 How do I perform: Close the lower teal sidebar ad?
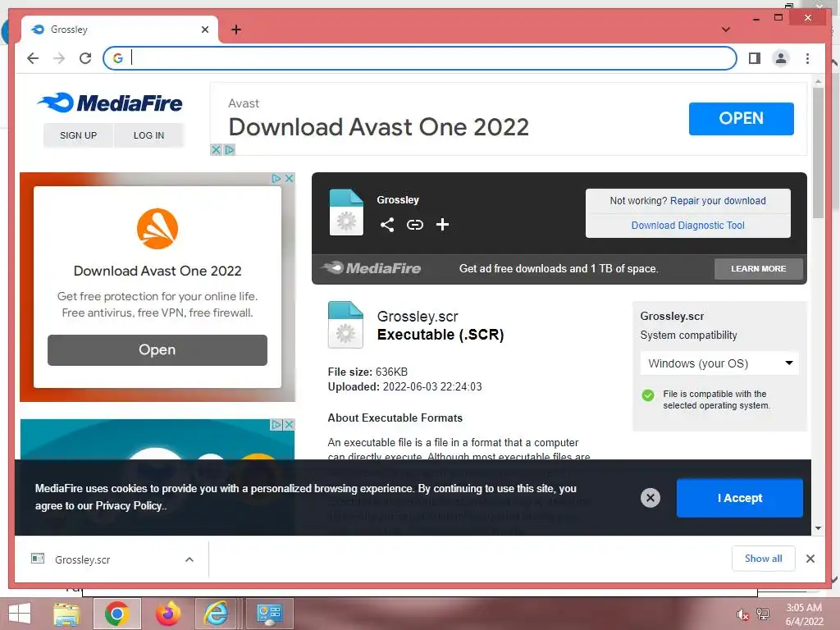290,425
